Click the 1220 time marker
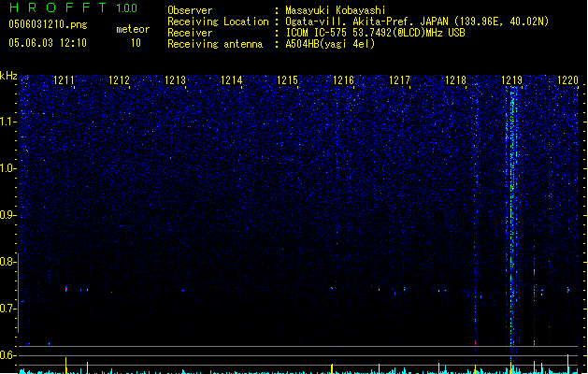Viewport: 588px width, 374px height. [x=567, y=80]
